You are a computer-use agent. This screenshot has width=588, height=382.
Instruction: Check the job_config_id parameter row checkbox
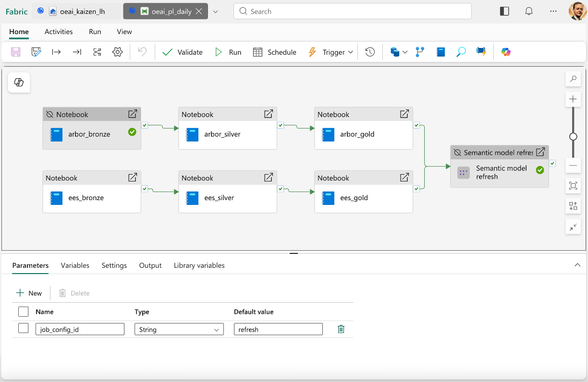23,329
